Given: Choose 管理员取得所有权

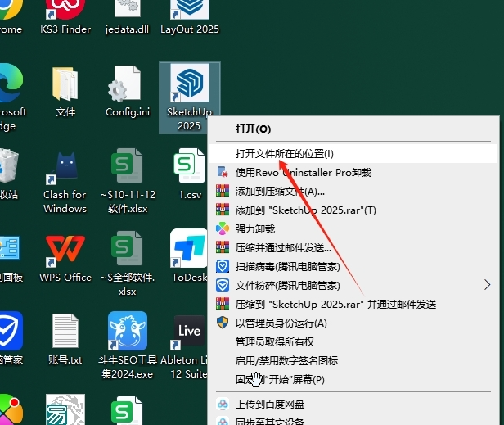Looking at the screenshot, I should [353, 342].
